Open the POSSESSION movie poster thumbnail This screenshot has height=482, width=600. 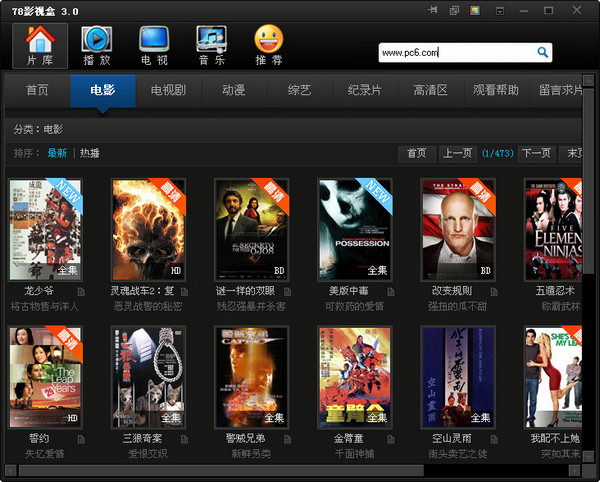[x=355, y=230]
